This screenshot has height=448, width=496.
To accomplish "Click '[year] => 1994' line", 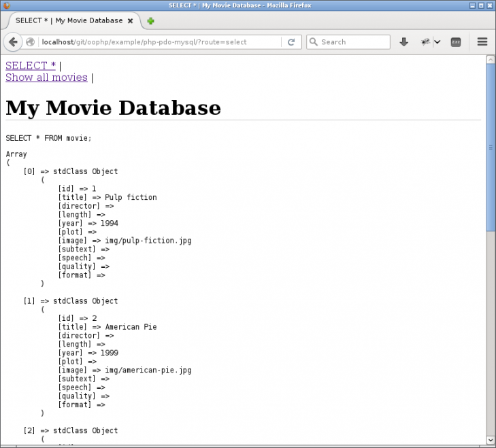I will (x=88, y=223).
